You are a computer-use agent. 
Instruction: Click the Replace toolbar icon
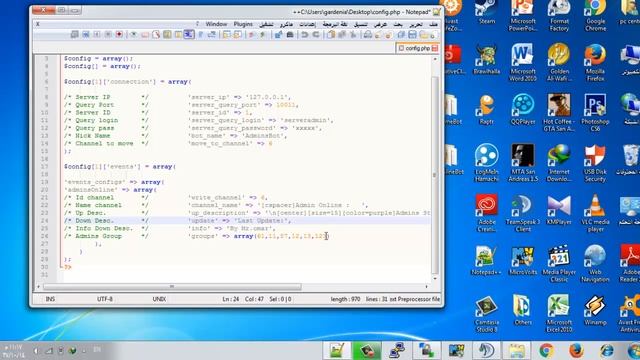[x=278, y=35]
